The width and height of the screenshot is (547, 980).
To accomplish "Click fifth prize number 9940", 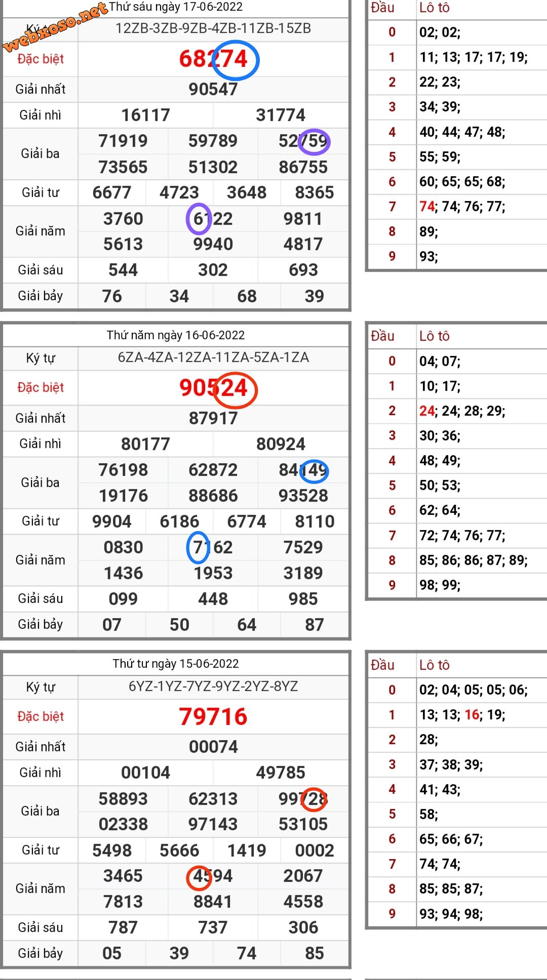I will click(x=213, y=244).
